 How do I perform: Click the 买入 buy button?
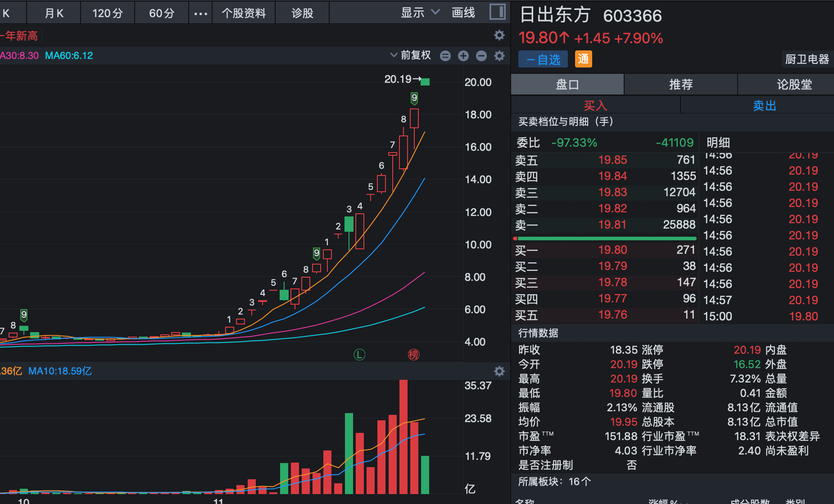pyautogui.click(x=595, y=106)
